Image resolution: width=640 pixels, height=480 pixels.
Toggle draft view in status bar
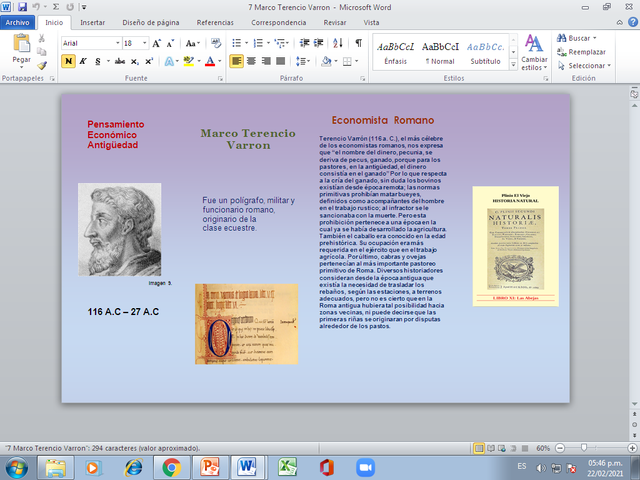(x=525, y=448)
